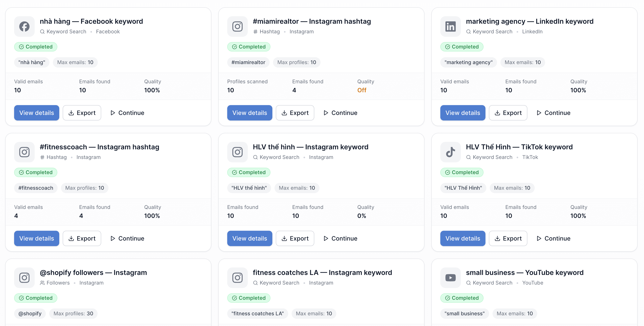644x326 pixels.
Task: Click the Instagram icon on #miamirealtor card
Action: pyautogui.click(x=237, y=26)
